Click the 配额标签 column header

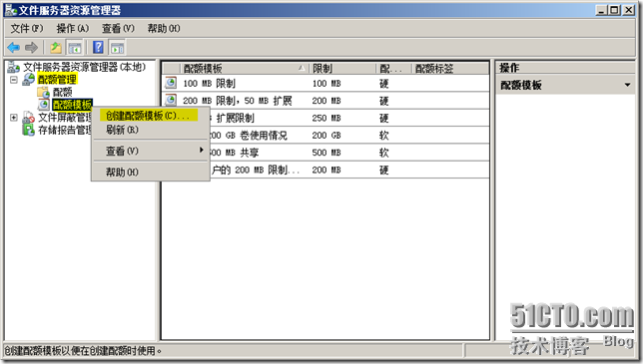450,69
